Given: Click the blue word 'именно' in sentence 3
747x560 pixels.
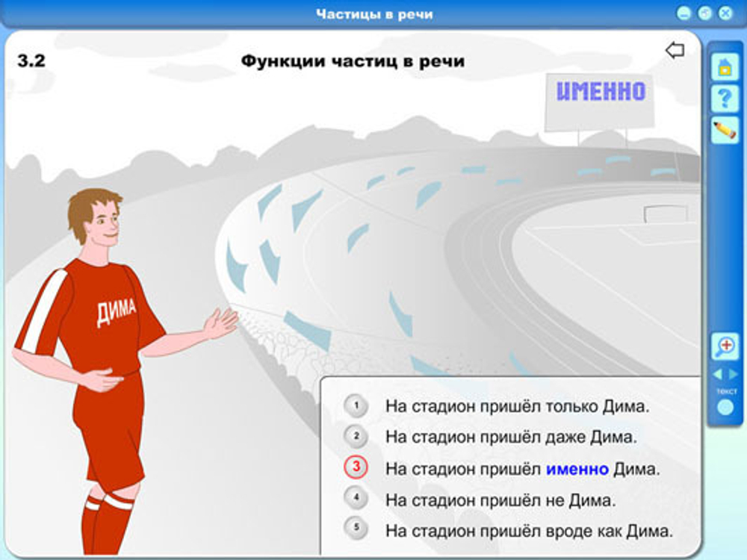Looking at the screenshot, I should [576, 467].
